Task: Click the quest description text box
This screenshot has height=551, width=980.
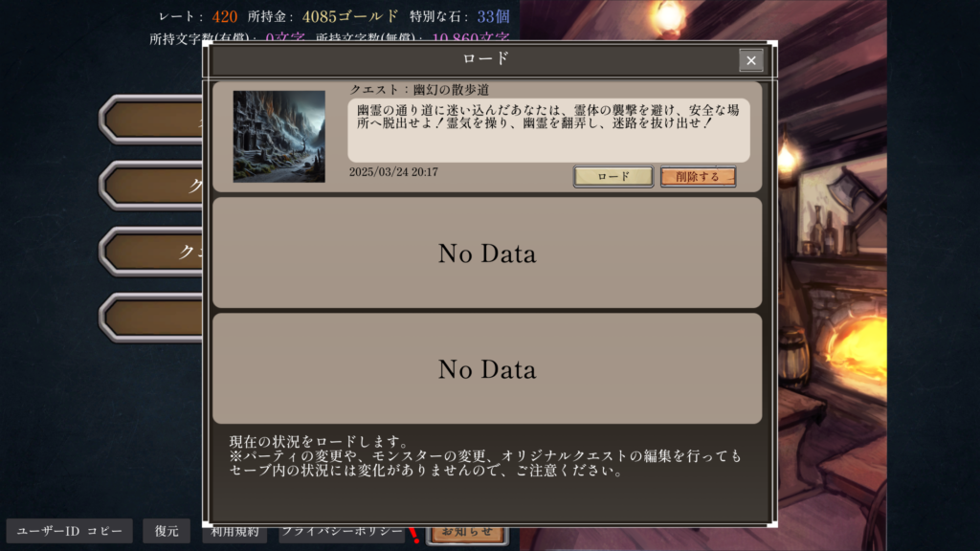Action: click(x=548, y=130)
